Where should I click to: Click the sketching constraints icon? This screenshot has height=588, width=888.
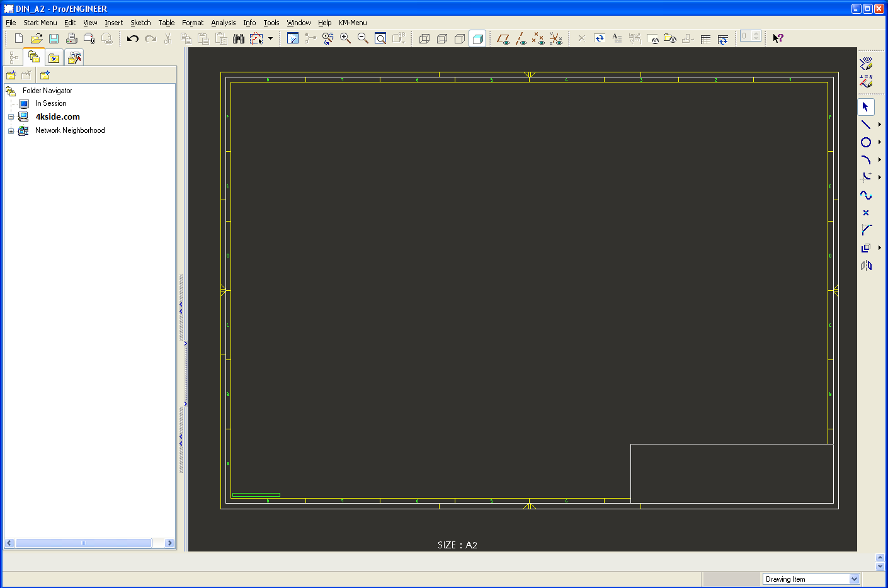(866, 81)
